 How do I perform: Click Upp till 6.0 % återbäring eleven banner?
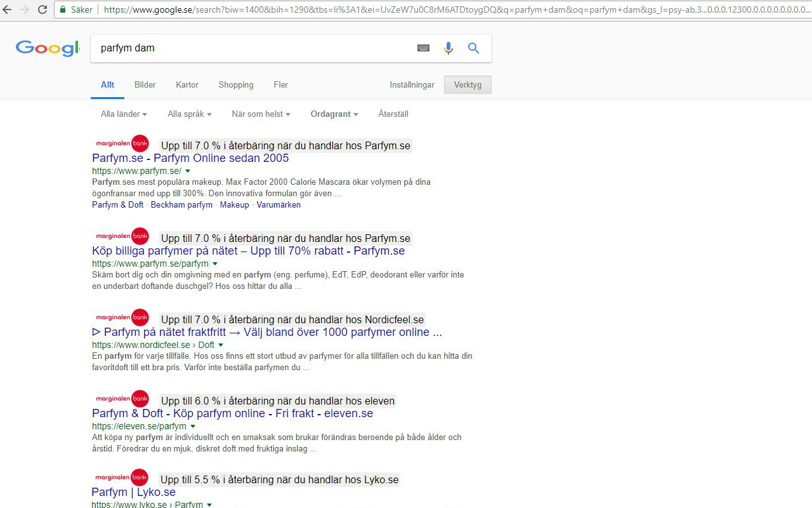pos(278,401)
